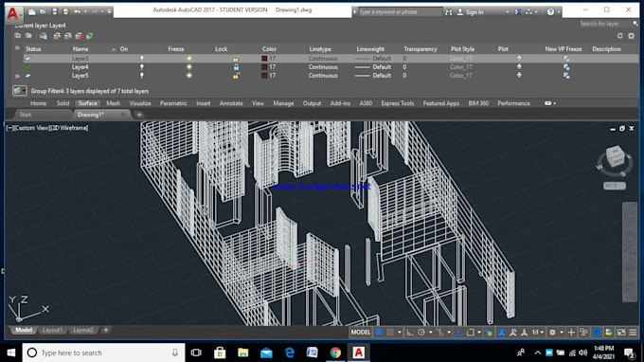644x362 pixels.
Task: Click the New Layer icon
Action: (57, 36)
